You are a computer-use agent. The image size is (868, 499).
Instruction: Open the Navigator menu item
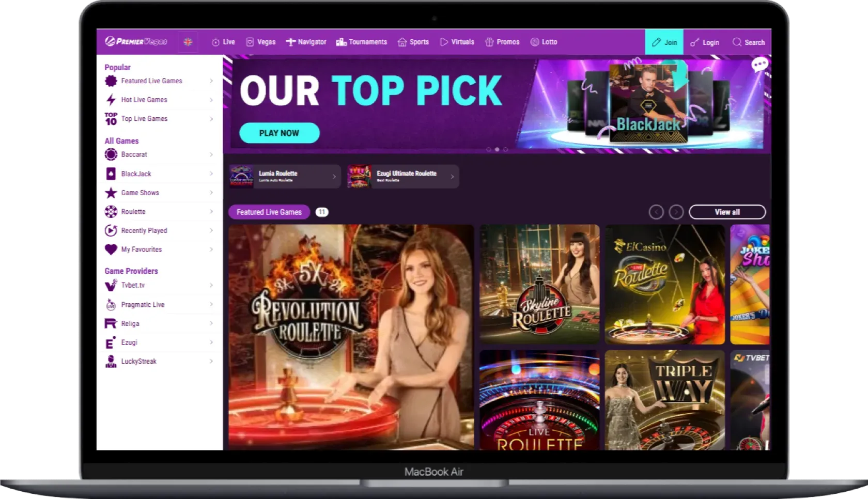pos(306,42)
